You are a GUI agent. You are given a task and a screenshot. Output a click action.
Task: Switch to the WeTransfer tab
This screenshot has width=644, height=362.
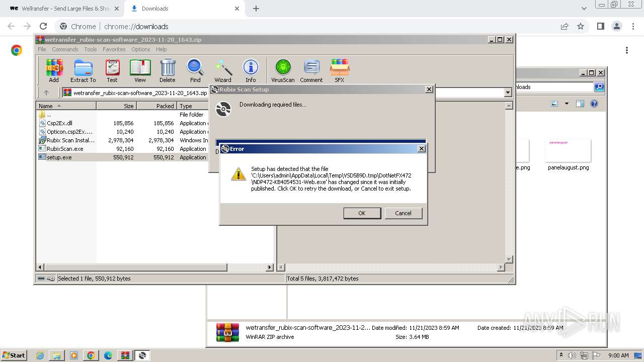click(63, 9)
